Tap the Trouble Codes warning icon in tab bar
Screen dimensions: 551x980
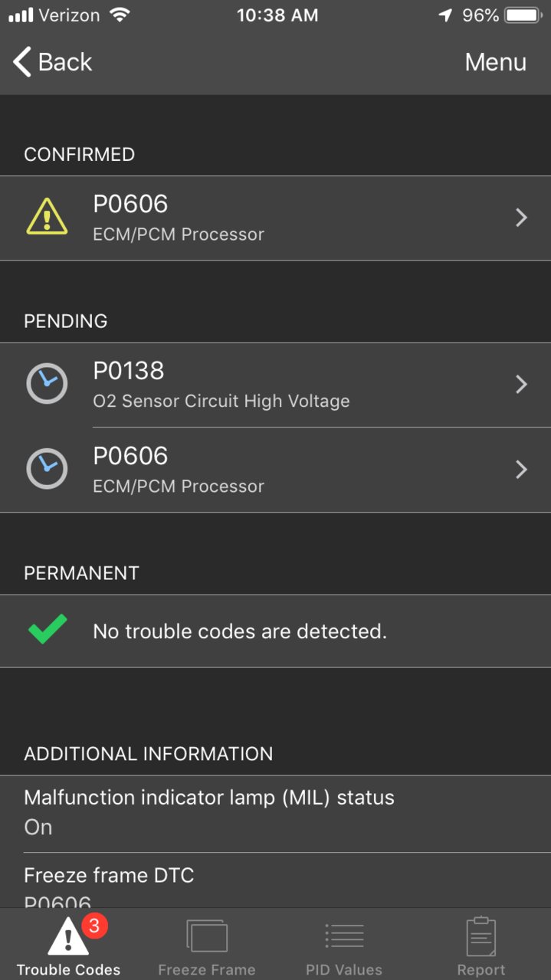point(68,935)
